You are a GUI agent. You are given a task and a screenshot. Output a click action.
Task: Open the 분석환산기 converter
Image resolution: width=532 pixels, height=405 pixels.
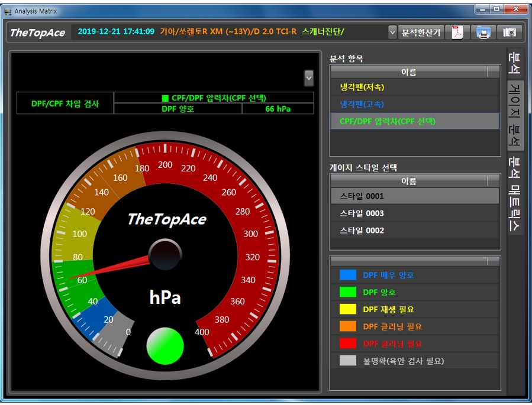421,33
